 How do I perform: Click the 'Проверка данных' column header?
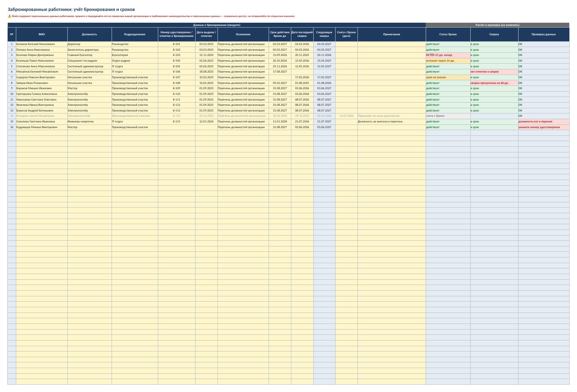(x=544, y=34)
